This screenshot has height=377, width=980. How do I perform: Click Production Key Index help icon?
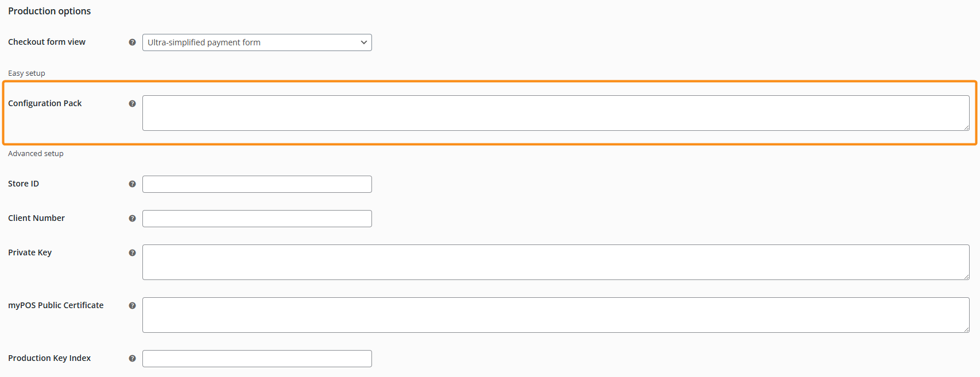(132, 359)
